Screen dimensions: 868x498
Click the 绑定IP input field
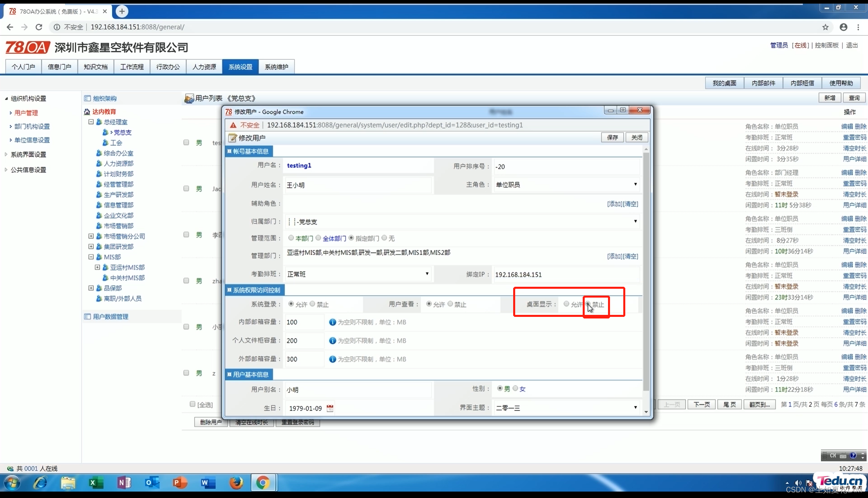[x=566, y=274]
